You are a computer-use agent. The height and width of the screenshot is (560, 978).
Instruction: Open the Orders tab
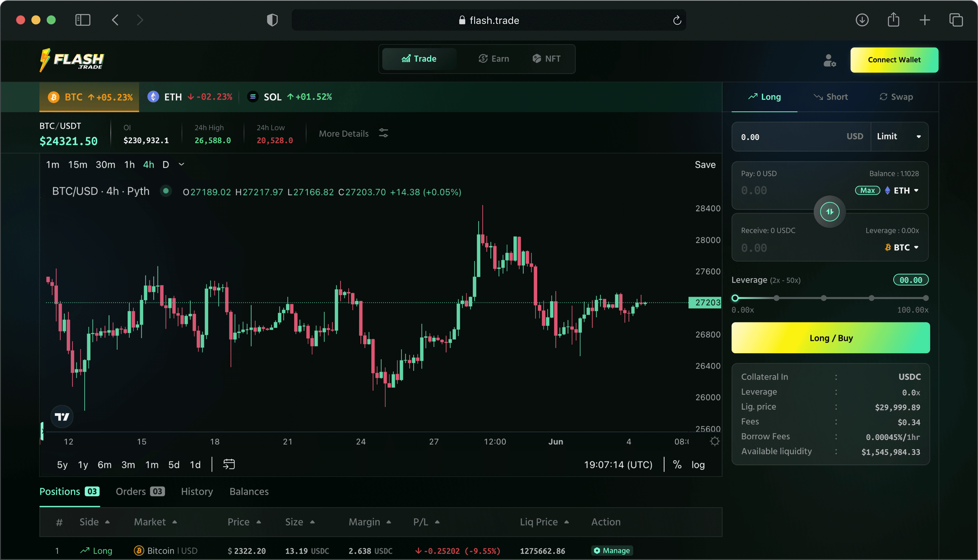click(140, 491)
